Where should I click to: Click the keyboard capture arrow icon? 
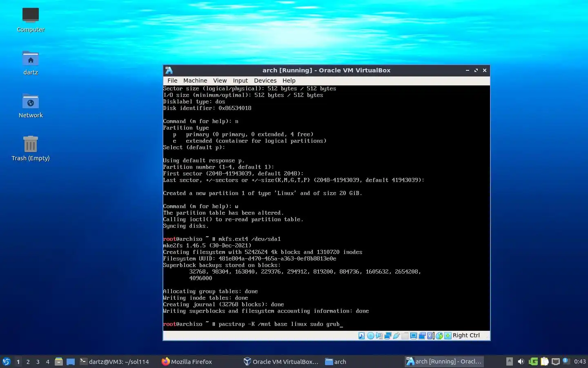coord(448,336)
